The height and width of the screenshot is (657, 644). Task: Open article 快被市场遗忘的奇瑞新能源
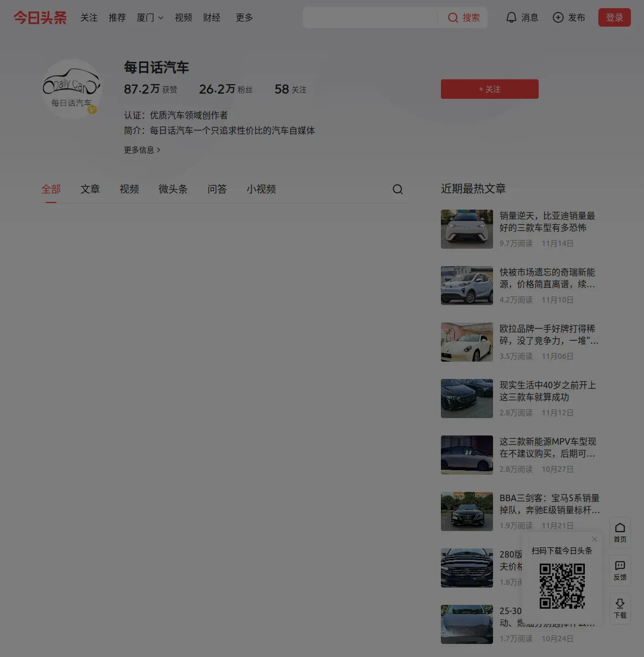[547, 278]
